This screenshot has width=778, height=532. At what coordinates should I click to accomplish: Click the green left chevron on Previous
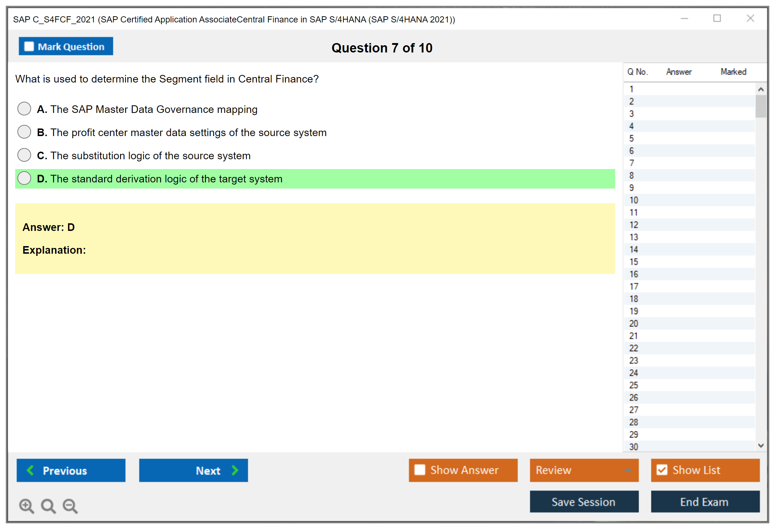coord(30,470)
